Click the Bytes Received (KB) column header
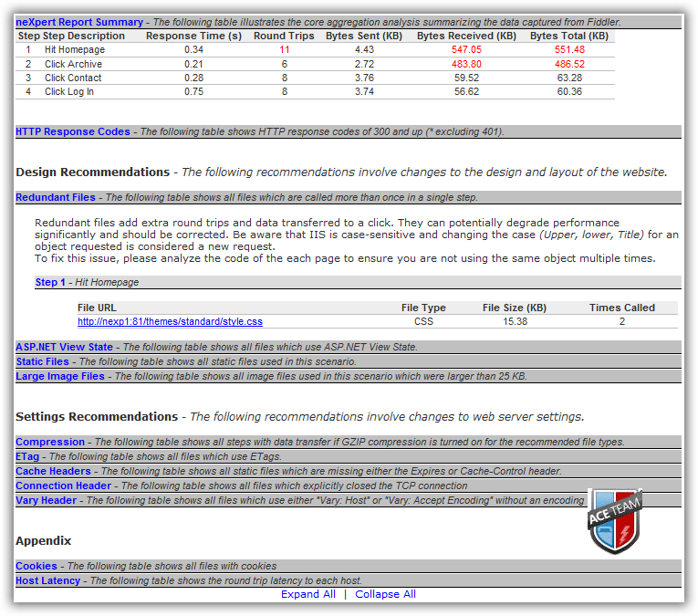The width and height of the screenshot is (698, 616). click(466, 37)
